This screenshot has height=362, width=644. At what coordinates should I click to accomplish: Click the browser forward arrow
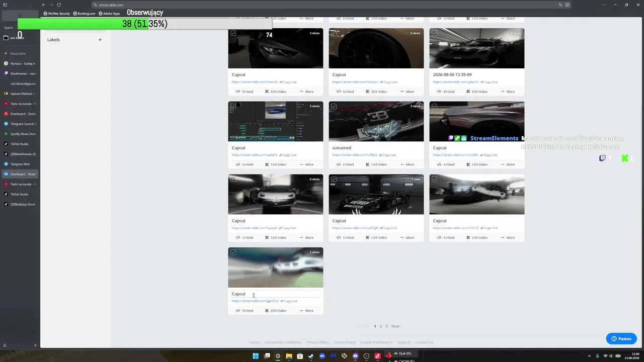tap(51, 5)
